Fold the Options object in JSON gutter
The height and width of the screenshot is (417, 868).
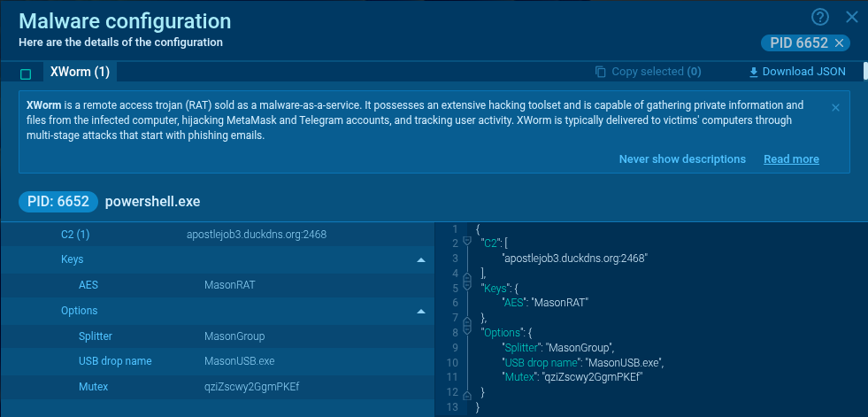tap(466, 332)
